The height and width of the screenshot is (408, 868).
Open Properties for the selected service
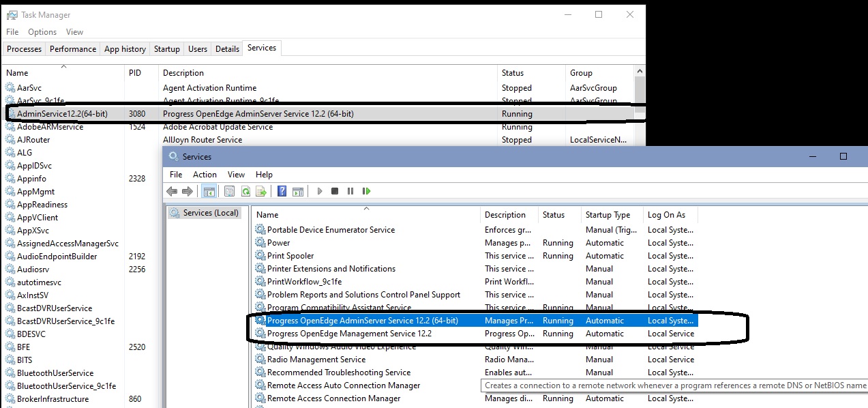coord(226,191)
